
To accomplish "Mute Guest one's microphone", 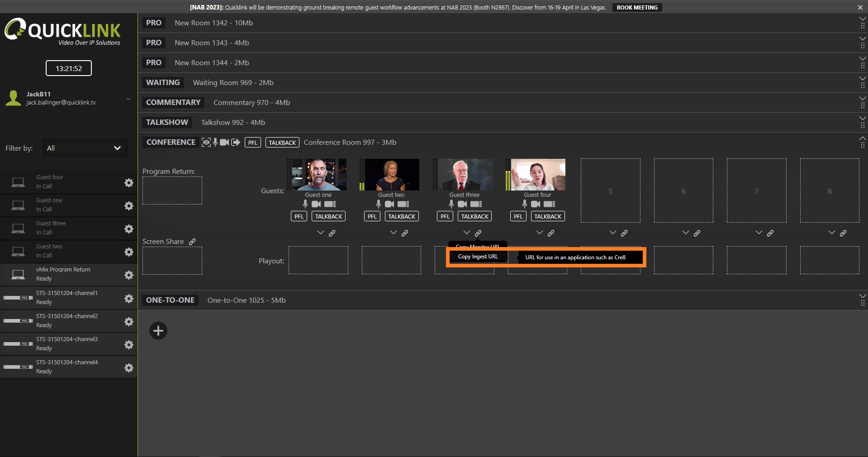I will pos(305,204).
